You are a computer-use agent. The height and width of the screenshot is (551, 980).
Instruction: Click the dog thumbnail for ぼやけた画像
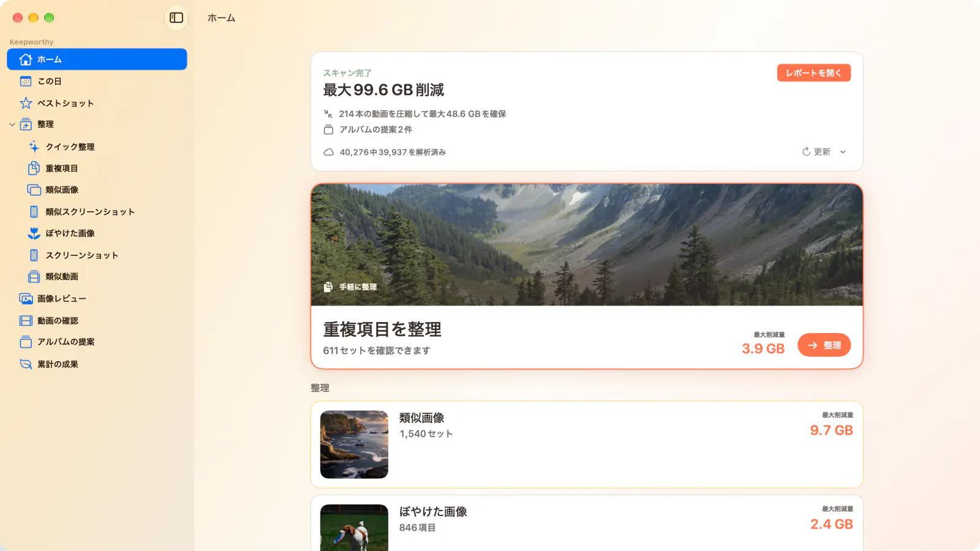pyautogui.click(x=354, y=528)
